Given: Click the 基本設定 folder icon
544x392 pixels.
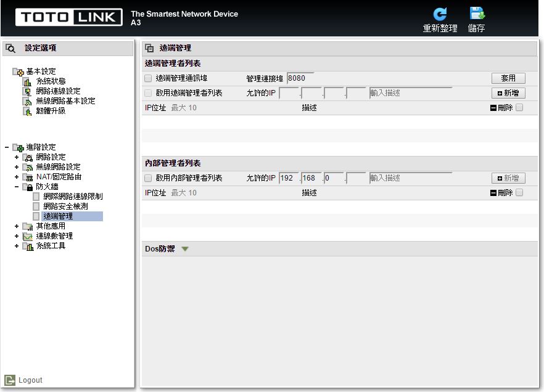Looking at the screenshot, I should click(x=18, y=71).
